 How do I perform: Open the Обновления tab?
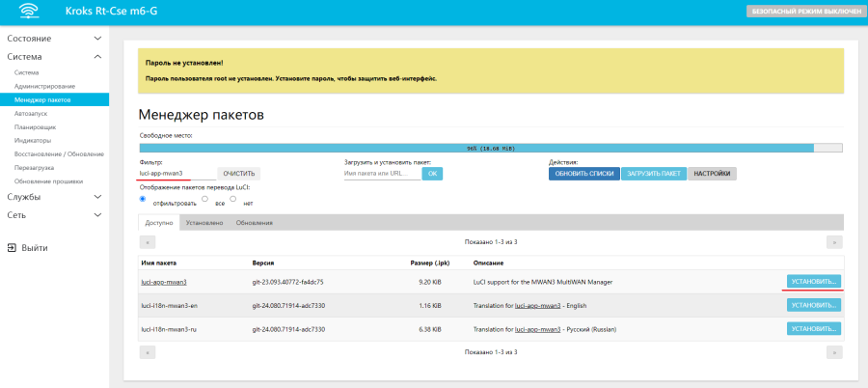[254, 223]
